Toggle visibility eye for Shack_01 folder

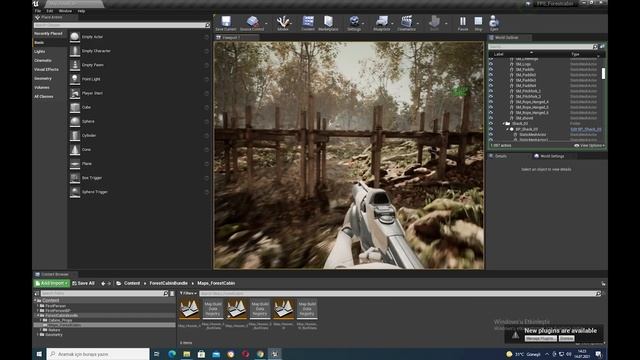(491, 123)
